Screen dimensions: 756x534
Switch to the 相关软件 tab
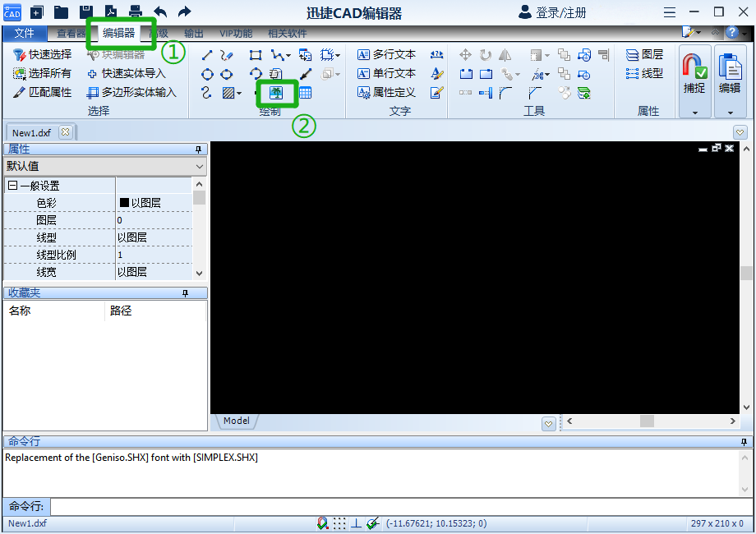[288, 33]
